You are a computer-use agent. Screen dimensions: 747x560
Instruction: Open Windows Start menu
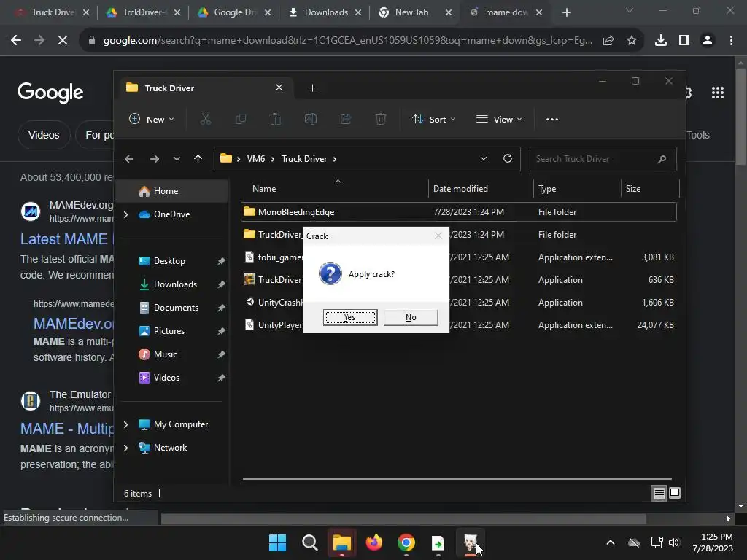pos(277,542)
